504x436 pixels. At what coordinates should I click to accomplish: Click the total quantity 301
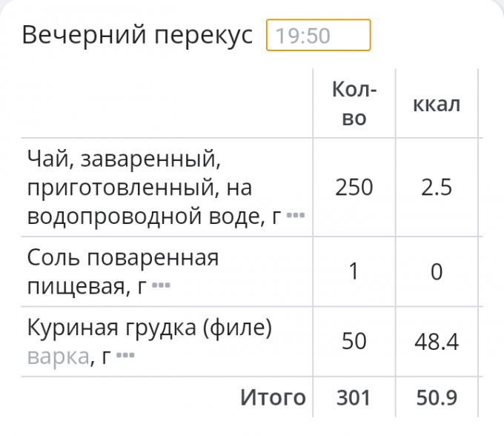(354, 397)
